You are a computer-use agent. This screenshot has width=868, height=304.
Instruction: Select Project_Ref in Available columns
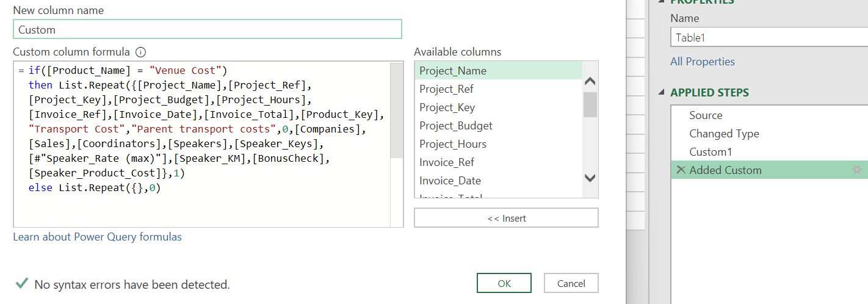498,89
